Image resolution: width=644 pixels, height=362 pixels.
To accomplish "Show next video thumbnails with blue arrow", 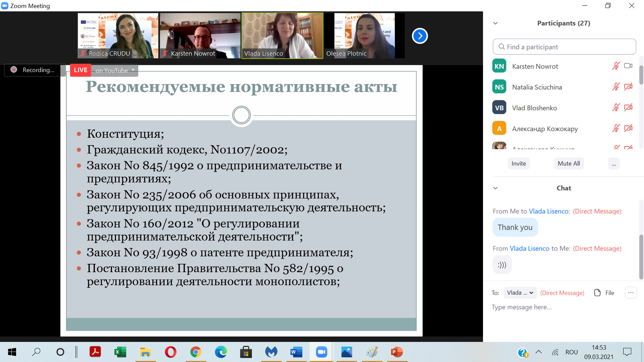I will tap(420, 36).
